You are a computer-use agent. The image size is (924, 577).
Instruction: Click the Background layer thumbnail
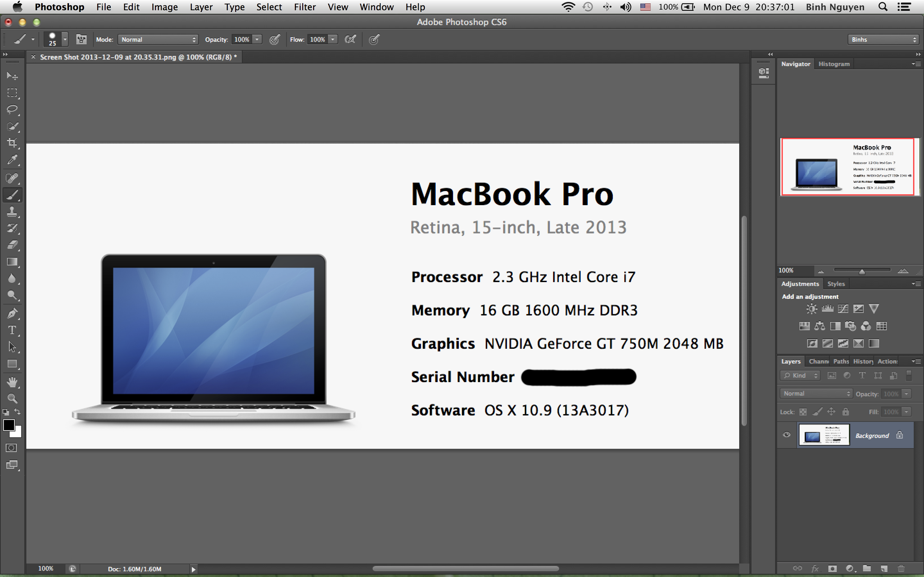pyautogui.click(x=824, y=435)
